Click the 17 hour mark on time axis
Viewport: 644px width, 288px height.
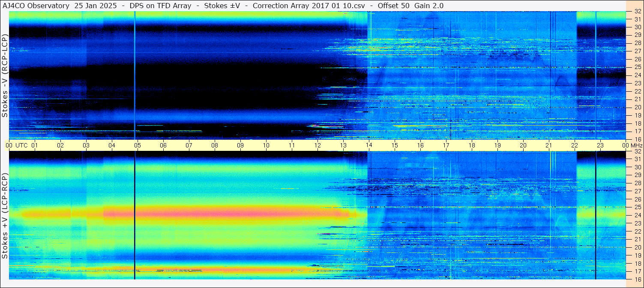click(446, 145)
